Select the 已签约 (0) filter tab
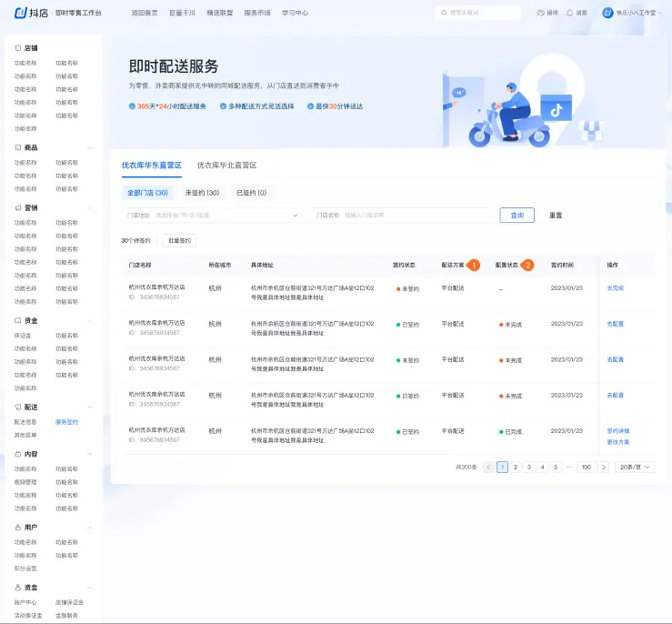The height and width of the screenshot is (624, 672). [252, 193]
